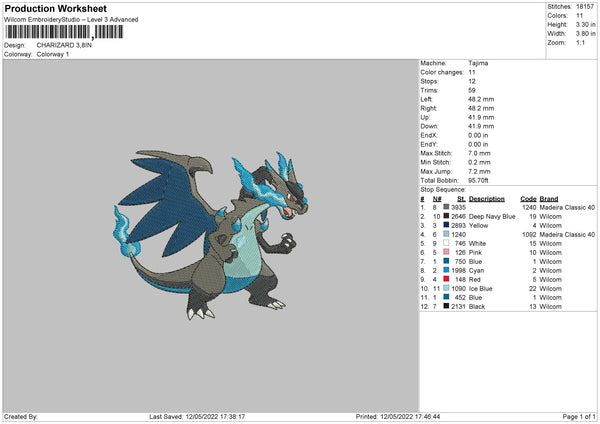Click the Stitches count 18157
This screenshot has width=600, height=424.
585,7
